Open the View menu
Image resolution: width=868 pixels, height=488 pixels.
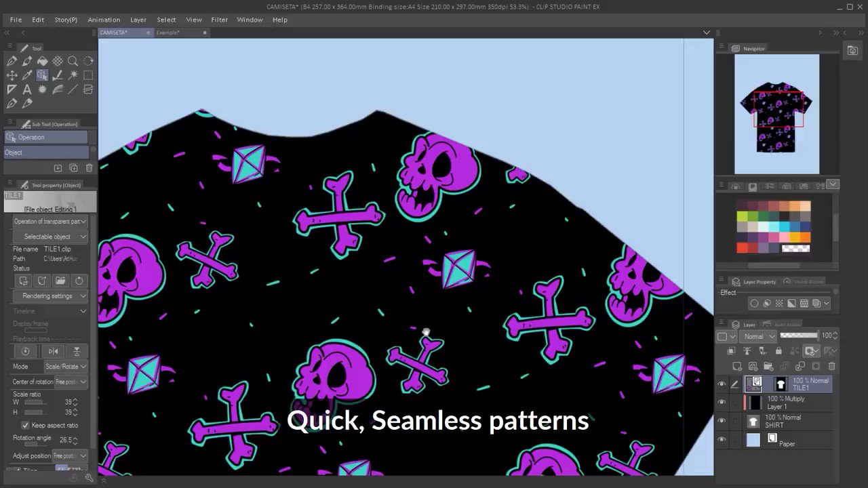tap(194, 20)
